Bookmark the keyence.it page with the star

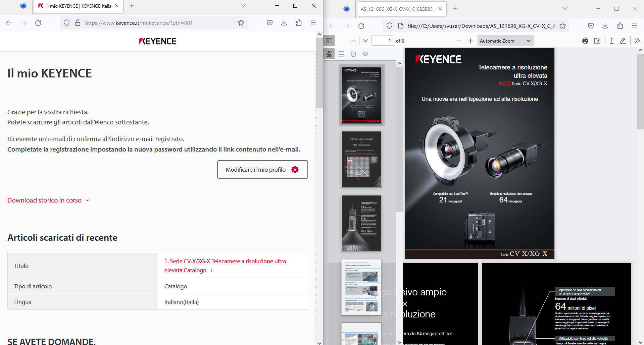pyautogui.click(x=241, y=23)
